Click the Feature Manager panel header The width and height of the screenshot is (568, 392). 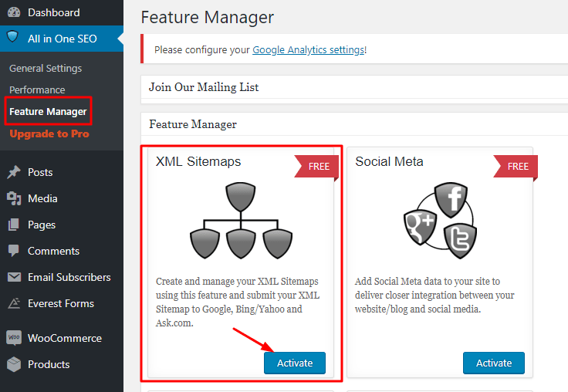click(354, 124)
